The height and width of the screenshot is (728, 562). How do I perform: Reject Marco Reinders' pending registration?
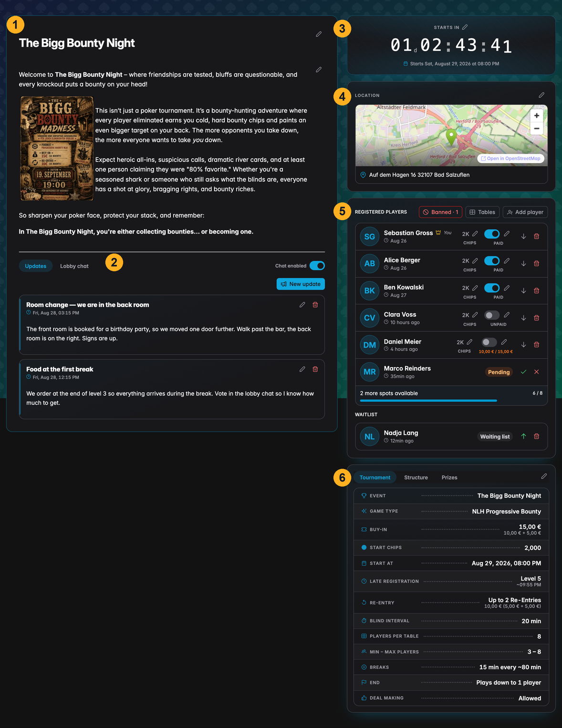click(x=536, y=372)
